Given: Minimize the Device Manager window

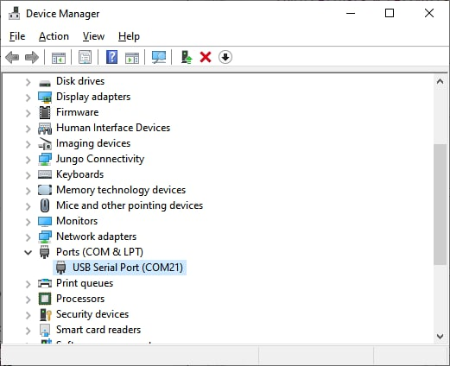Looking at the screenshot, I should click(351, 13).
